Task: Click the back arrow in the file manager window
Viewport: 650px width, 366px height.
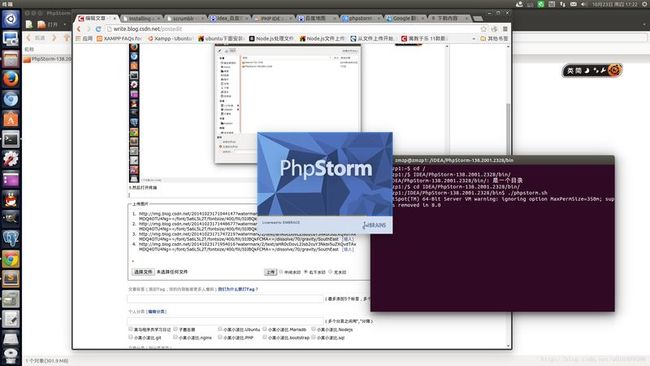Action: pos(29,38)
